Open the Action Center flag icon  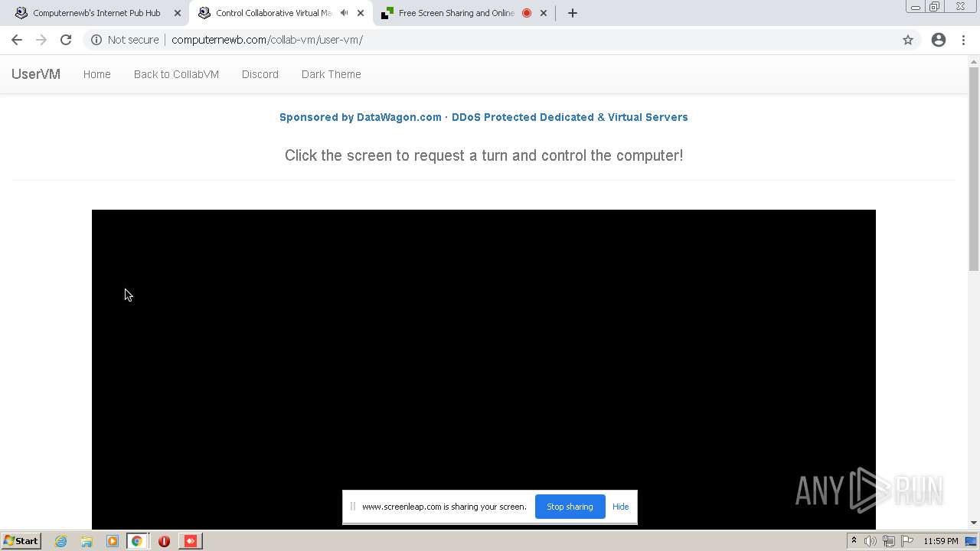click(907, 541)
